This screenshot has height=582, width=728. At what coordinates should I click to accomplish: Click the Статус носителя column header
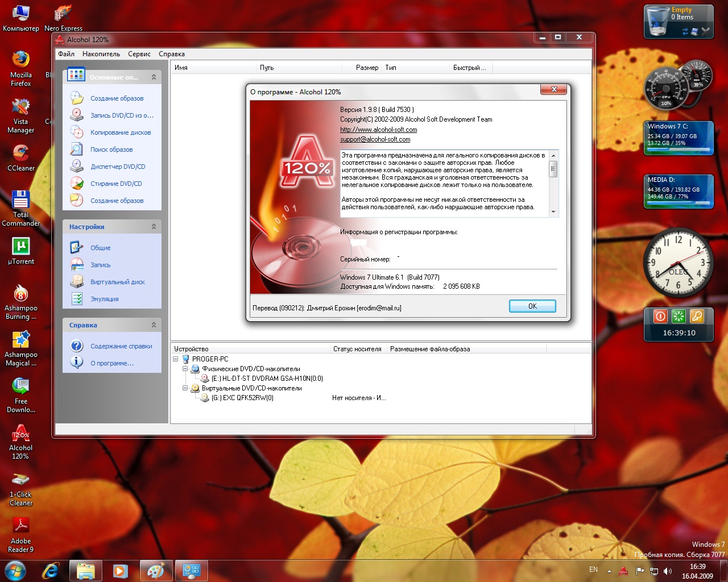[358, 349]
